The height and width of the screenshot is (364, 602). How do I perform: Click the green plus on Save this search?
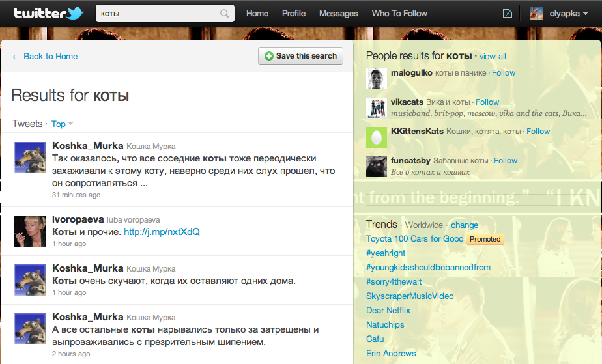pyautogui.click(x=269, y=56)
